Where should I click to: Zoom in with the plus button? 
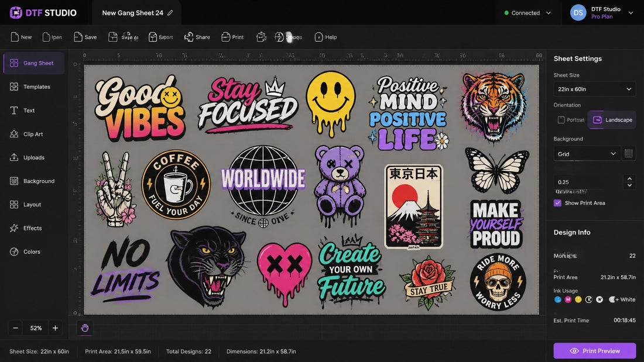(55, 328)
